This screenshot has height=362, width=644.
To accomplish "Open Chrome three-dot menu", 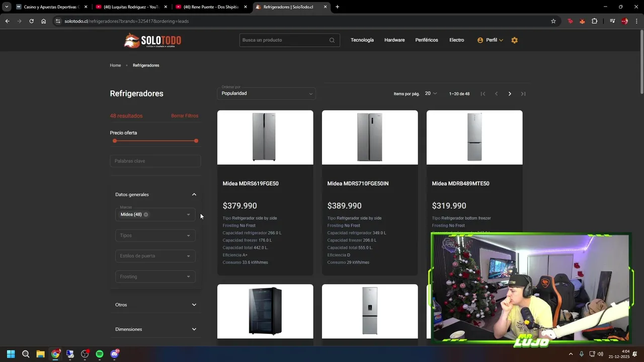I will 637,21.
